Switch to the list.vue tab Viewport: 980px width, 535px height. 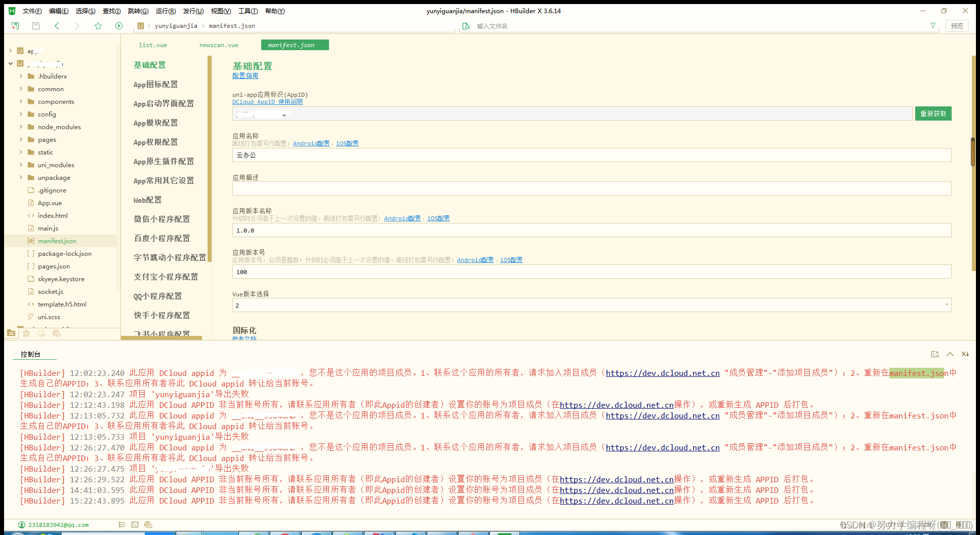coord(153,45)
